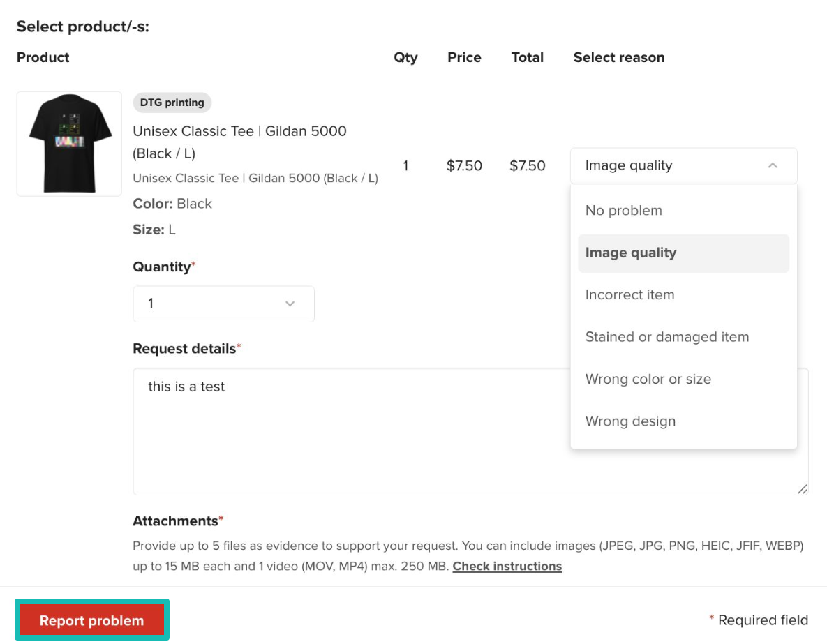Select "Stained or damaged item" reason
This screenshot has width=827, height=644.
(x=666, y=337)
